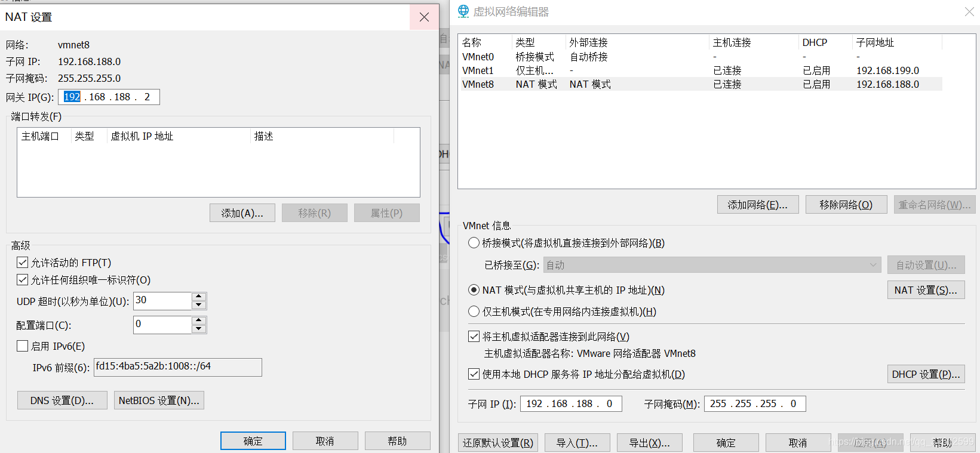The width and height of the screenshot is (980, 453).
Task: Click the DHCP column header
Action: (825, 42)
